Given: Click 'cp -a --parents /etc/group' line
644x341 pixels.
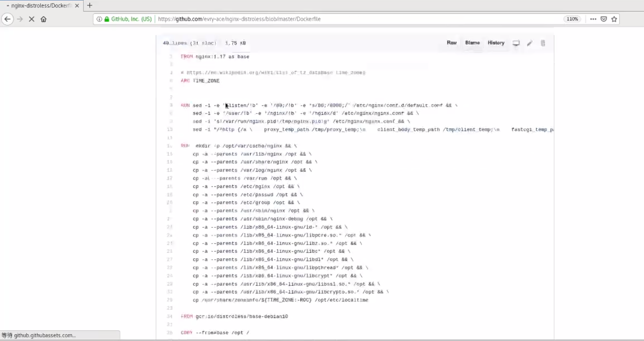Looking at the screenshot, I should 246,202.
